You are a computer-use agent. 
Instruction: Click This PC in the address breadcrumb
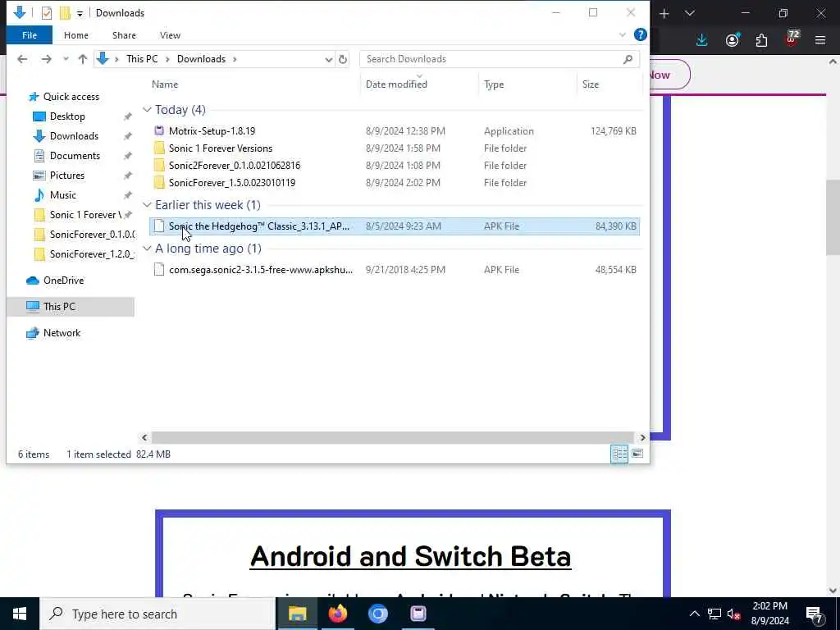click(142, 59)
